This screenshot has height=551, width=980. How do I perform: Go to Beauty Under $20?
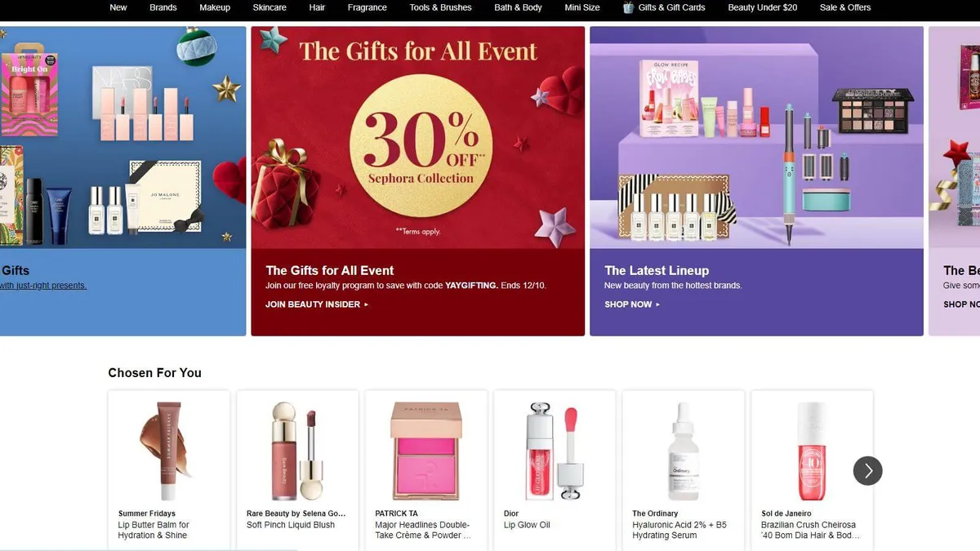(762, 7)
